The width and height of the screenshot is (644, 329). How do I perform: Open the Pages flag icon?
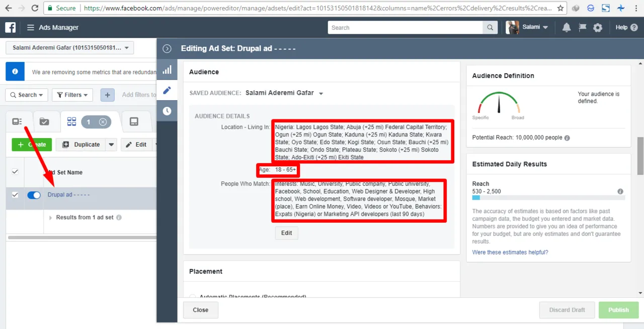[x=582, y=28]
